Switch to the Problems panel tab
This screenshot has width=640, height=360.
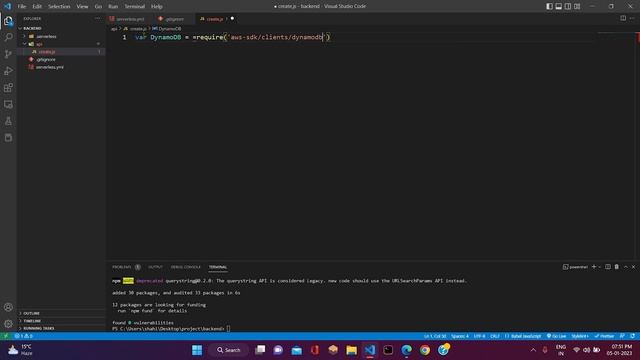[x=122, y=267]
